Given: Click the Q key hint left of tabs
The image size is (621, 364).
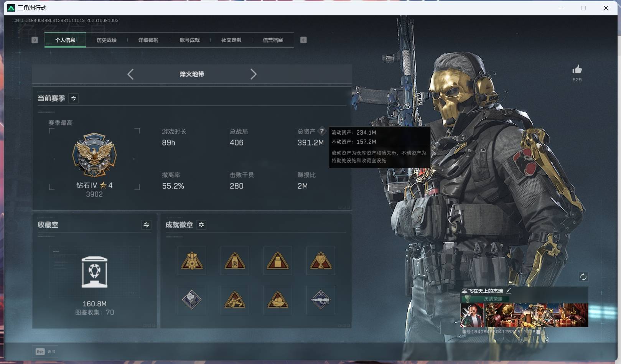Looking at the screenshot, I should (x=35, y=40).
